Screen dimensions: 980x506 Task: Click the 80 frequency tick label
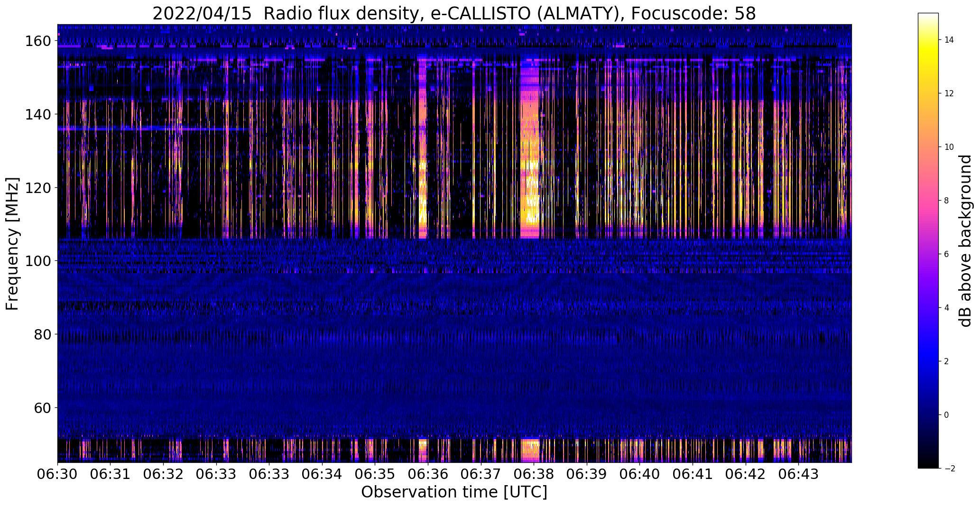coord(42,334)
